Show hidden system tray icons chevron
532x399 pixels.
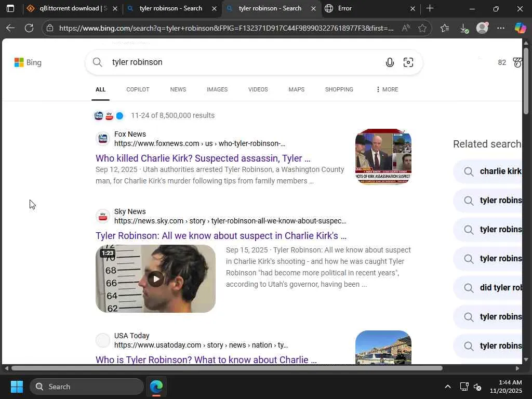pos(447,387)
